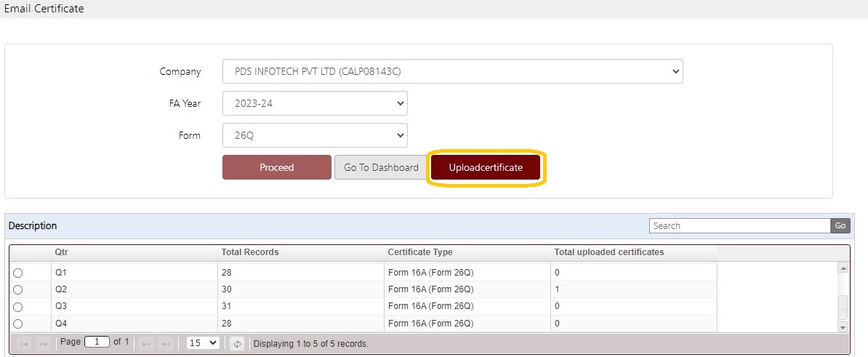This screenshot has width=868, height=357.
Task: Select the Q1 quarter radio button
Action: (x=17, y=273)
